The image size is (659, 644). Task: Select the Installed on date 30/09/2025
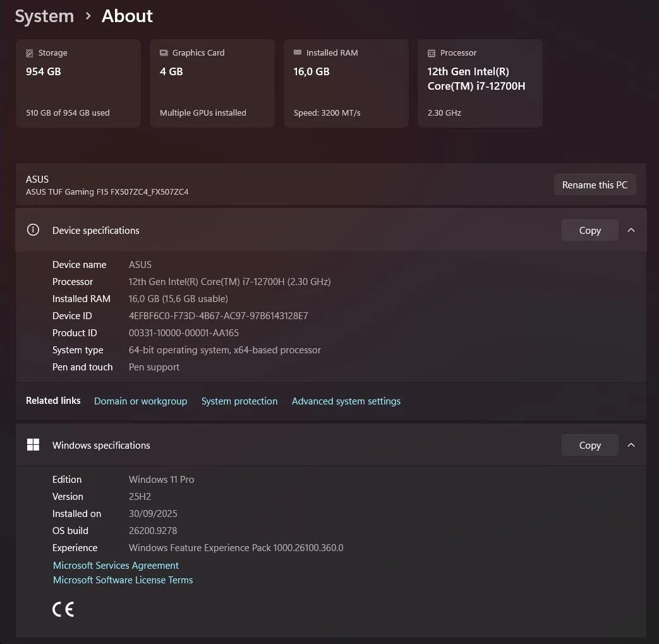coord(153,514)
